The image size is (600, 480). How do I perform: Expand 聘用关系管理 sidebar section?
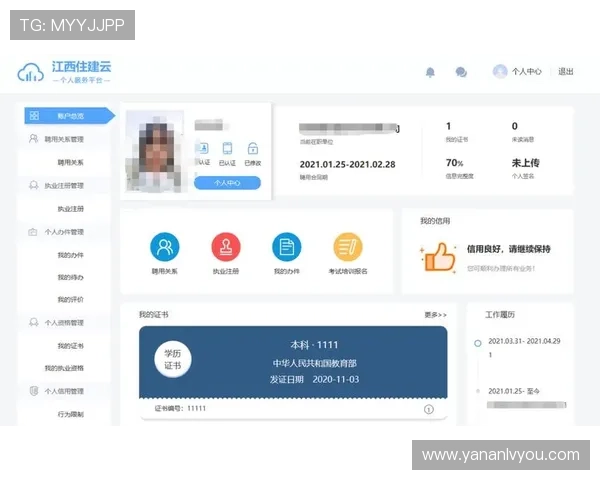[64, 139]
